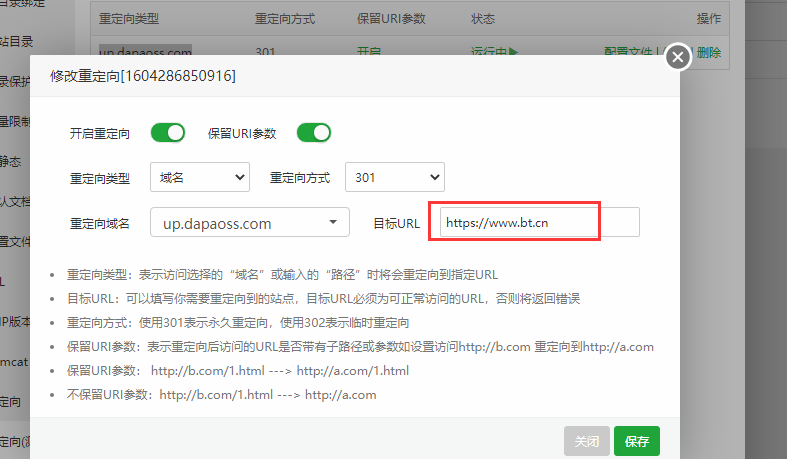Open the 重定向类型 dropdown showing 域名
Screen dimensions: 787x459
[x=200, y=177]
